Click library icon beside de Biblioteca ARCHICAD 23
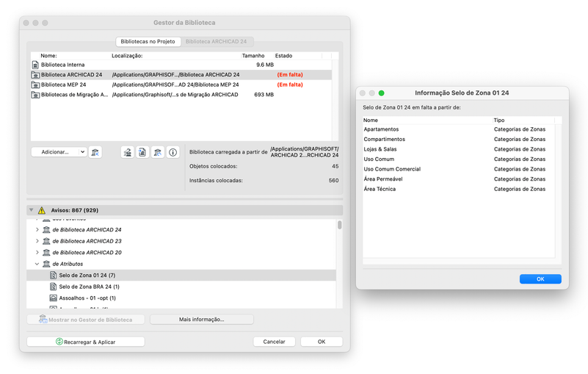588x374 pixels. pyautogui.click(x=46, y=241)
